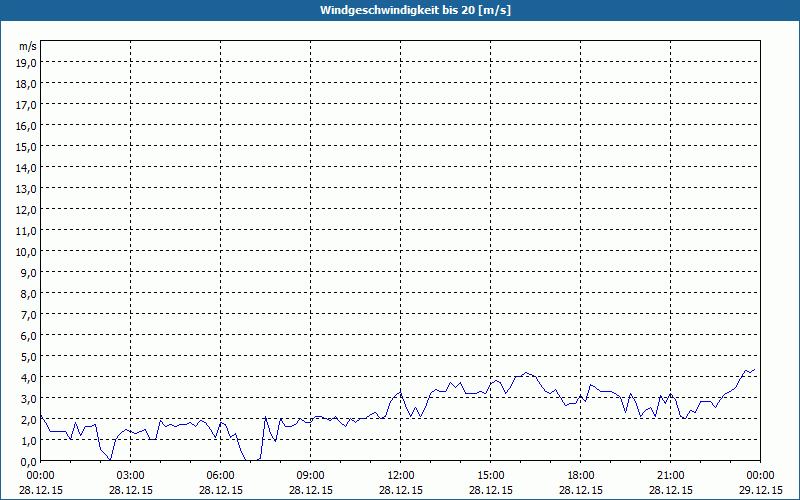Click the 09:00 x-axis time label

(311, 476)
